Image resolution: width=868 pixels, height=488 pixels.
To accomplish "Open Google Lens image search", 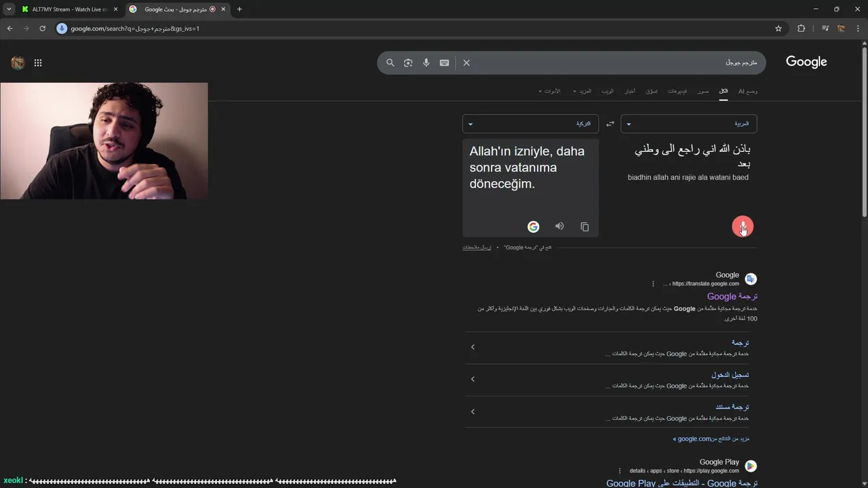I will pyautogui.click(x=408, y=62).
